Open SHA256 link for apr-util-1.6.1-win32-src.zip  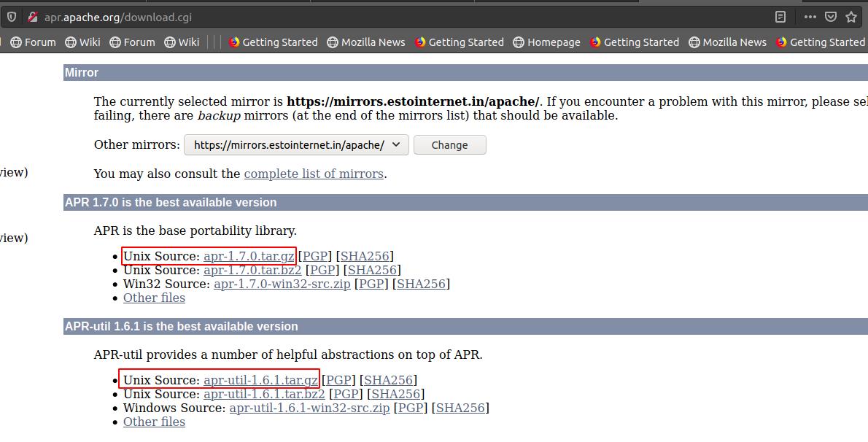coord(460,408)
